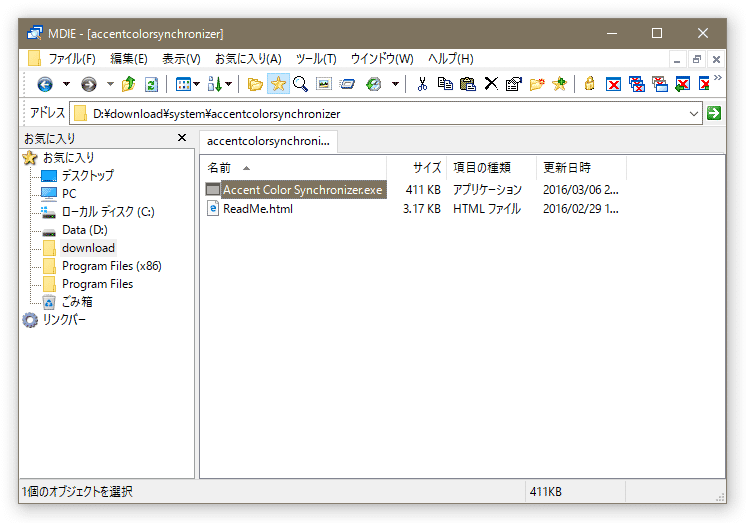This screenshot has width=746, height=523.
Task: Select download folder in tree
Action: pyautogui.click(x=88, y=248)
